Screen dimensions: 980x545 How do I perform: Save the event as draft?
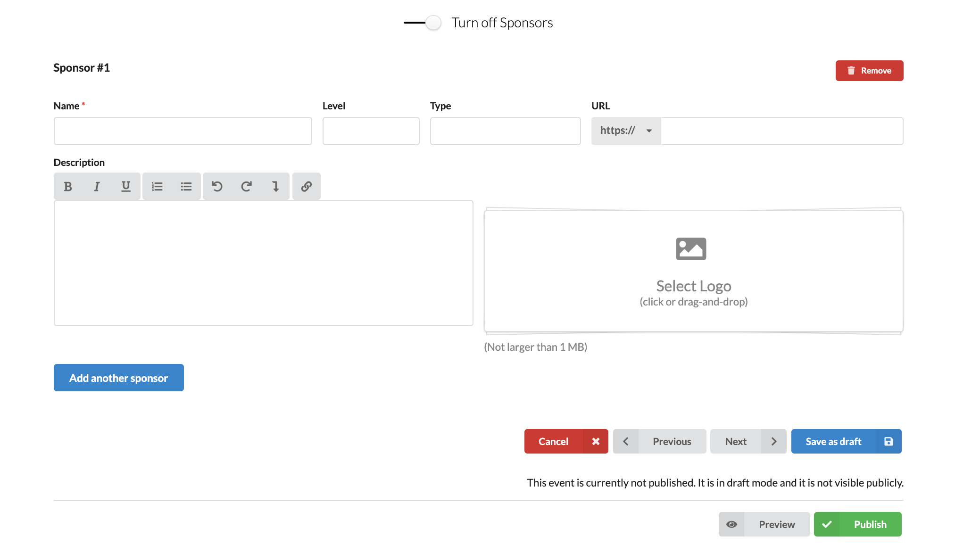click(847, 441)
